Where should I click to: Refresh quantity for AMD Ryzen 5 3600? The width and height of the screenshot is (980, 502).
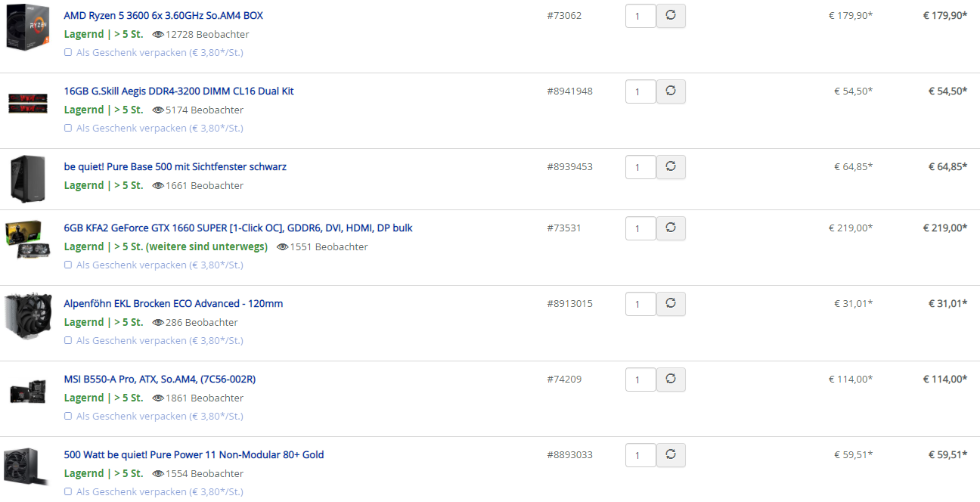(x=671, y=16)
